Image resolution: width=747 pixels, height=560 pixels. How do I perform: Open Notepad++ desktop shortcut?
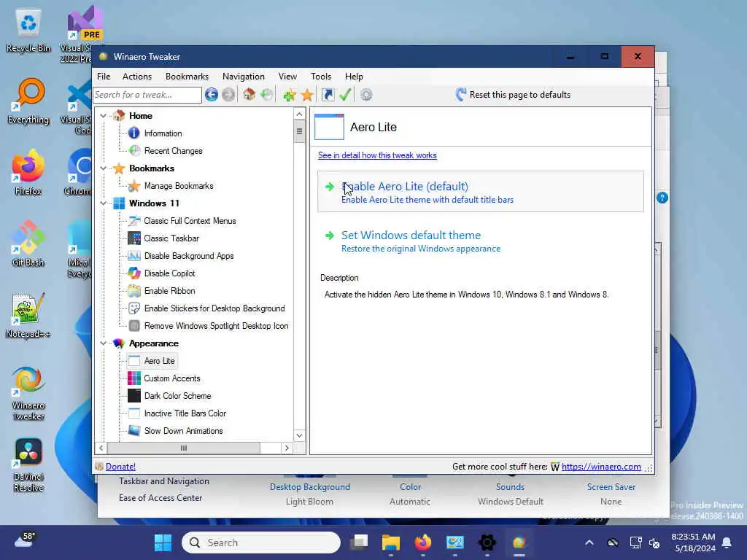coord(28,315)
